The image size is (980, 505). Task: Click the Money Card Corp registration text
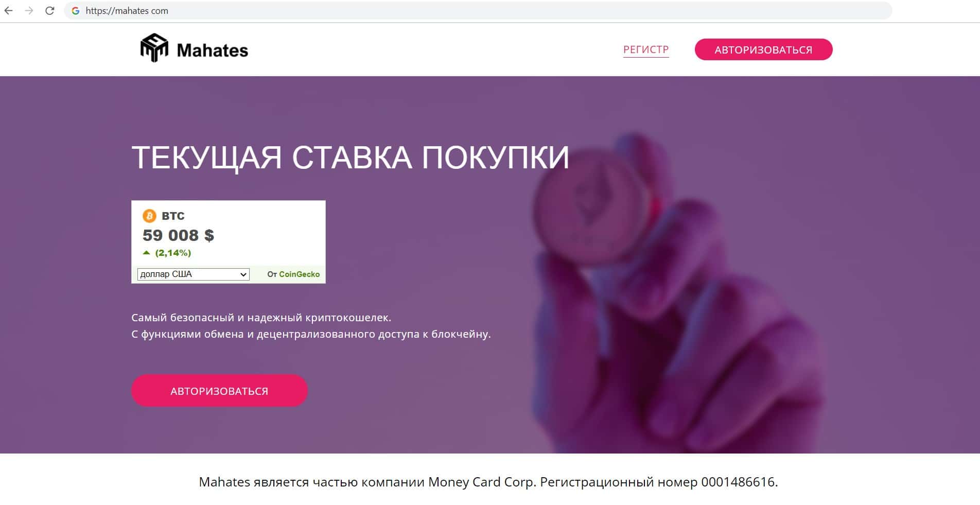[x=488, y=482]
